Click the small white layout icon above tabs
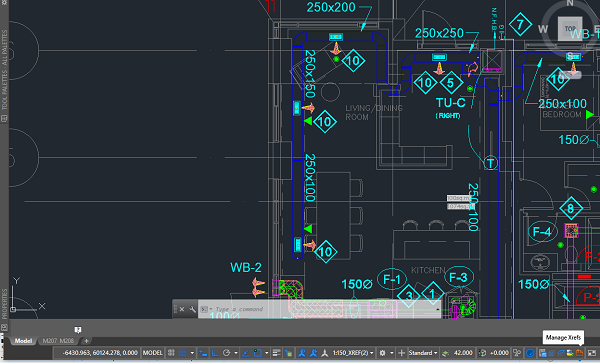Image resolution: width=600 pixels, height=364 pixels. click(78, 330)
